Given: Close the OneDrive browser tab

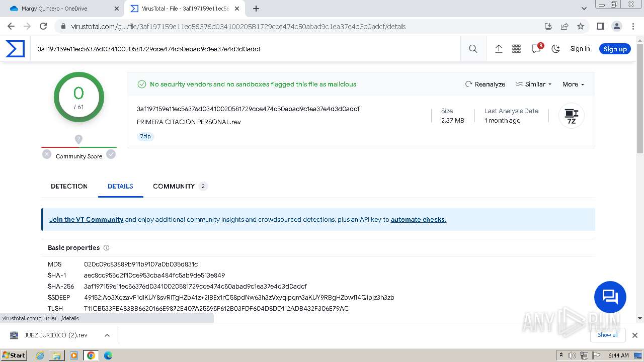Looking at the screenshot, I should pos(117,9).
